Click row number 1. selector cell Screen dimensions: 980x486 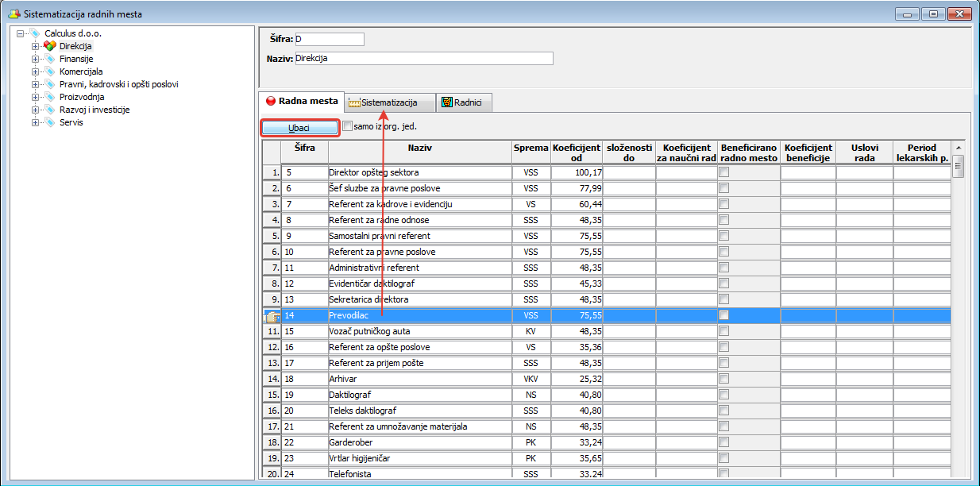tap(272, 172)
